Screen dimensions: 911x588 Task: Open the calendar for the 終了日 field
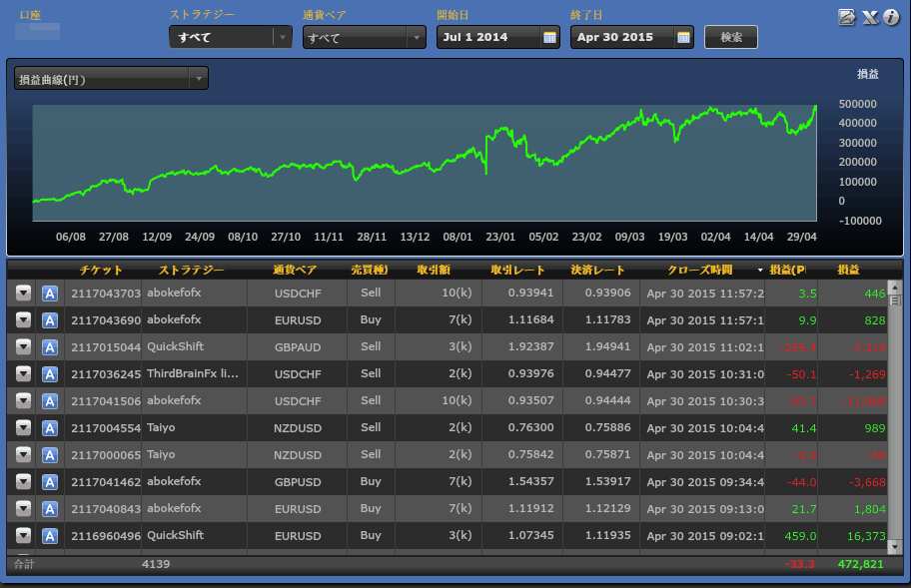pyautogui.click(x=683, y=38)
